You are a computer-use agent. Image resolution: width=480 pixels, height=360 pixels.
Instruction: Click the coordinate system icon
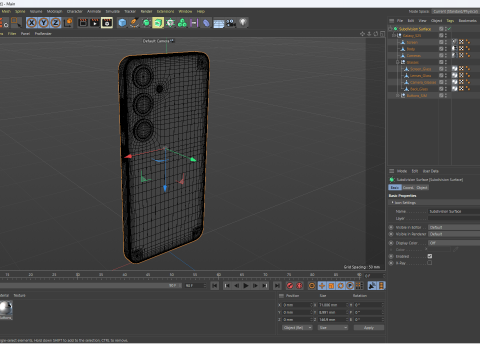click(x=68, y=23)
